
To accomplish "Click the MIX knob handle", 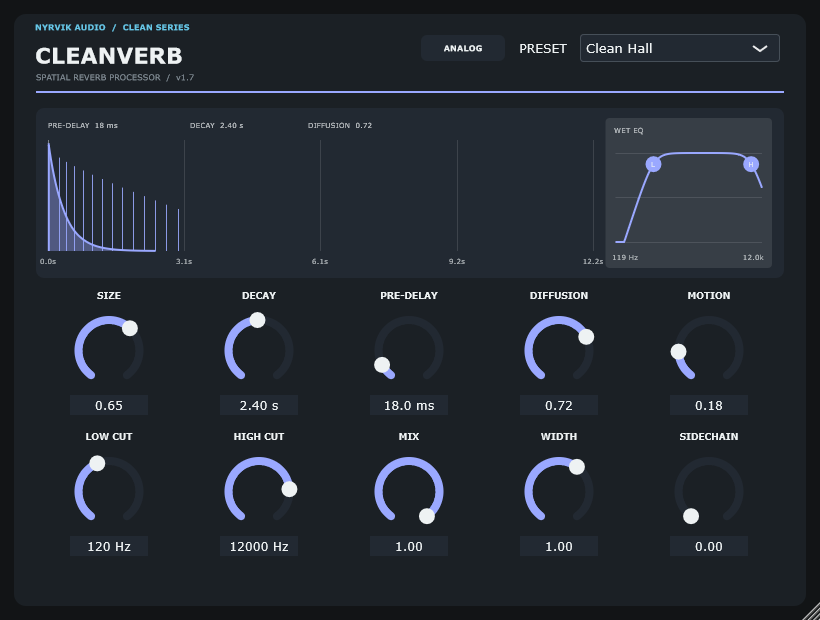I will (427, 516).
